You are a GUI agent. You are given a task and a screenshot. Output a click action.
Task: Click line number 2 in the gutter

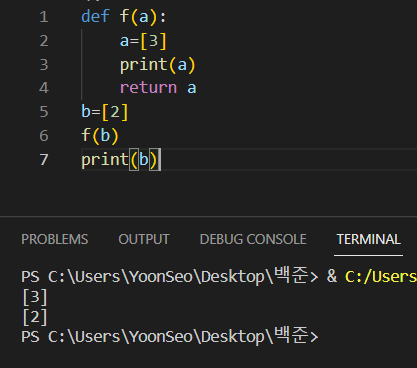tap(44, 41)
